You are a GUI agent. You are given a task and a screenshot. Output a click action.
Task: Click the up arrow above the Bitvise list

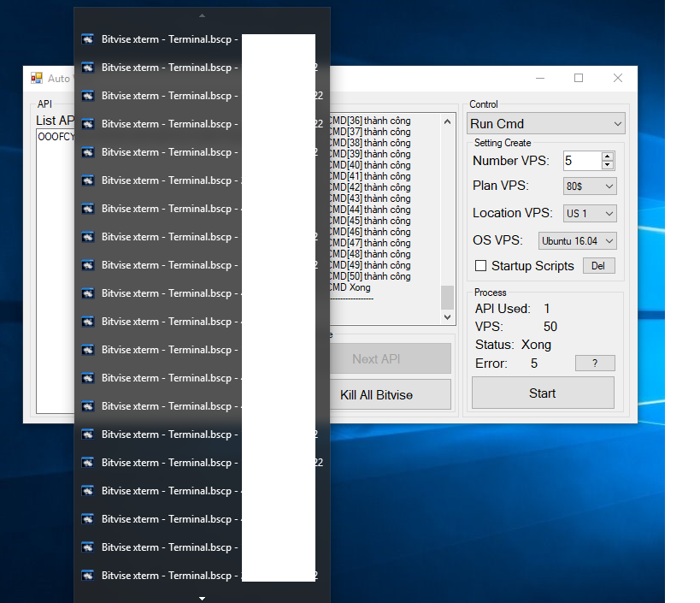coord(202,15)
